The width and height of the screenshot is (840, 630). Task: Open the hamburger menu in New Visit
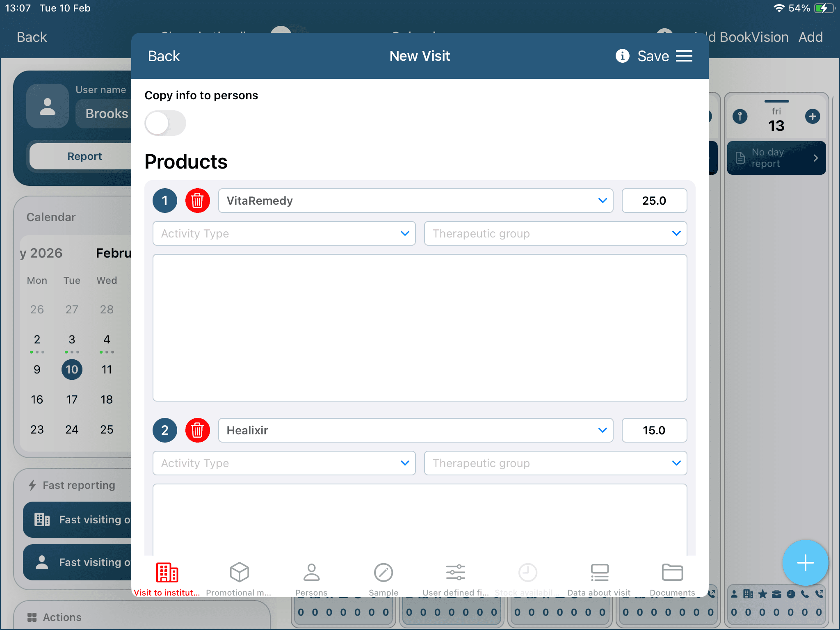(x=684, y=56)
